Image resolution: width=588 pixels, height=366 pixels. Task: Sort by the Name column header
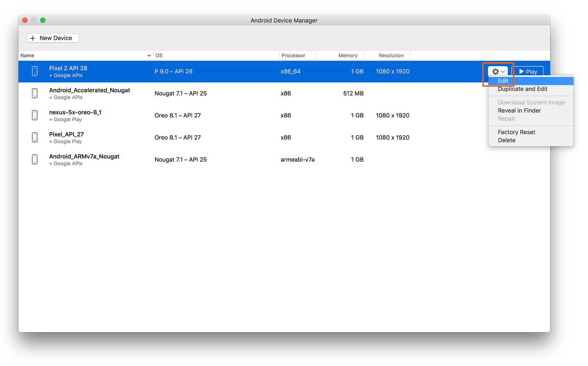[86, 55]
